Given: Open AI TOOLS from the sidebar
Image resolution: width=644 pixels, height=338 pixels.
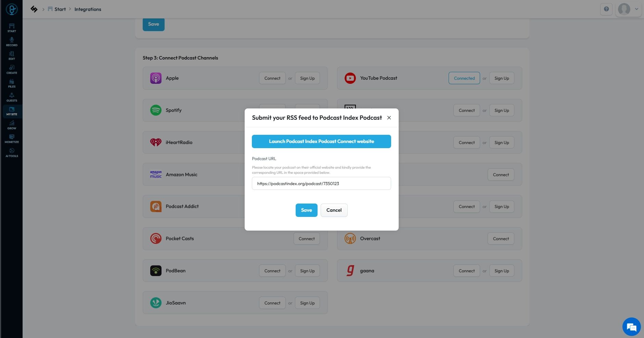Looking at the screenshot, I should [12, 153].
